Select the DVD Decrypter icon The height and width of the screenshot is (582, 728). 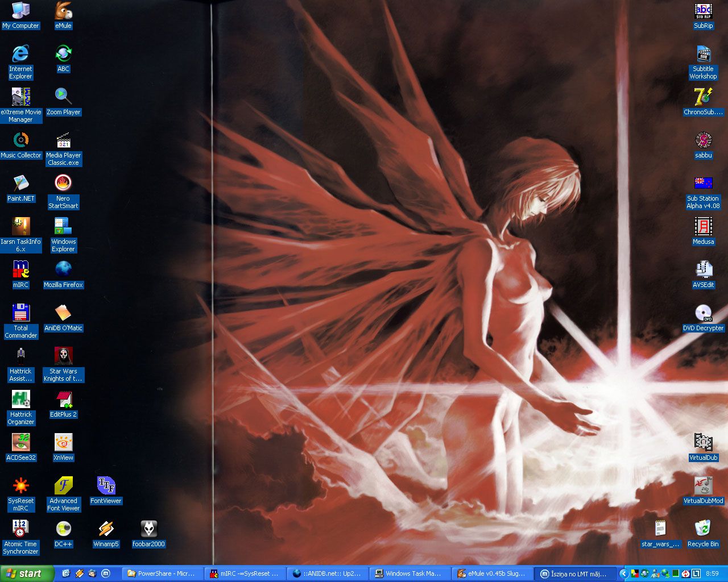coord(703,318)
